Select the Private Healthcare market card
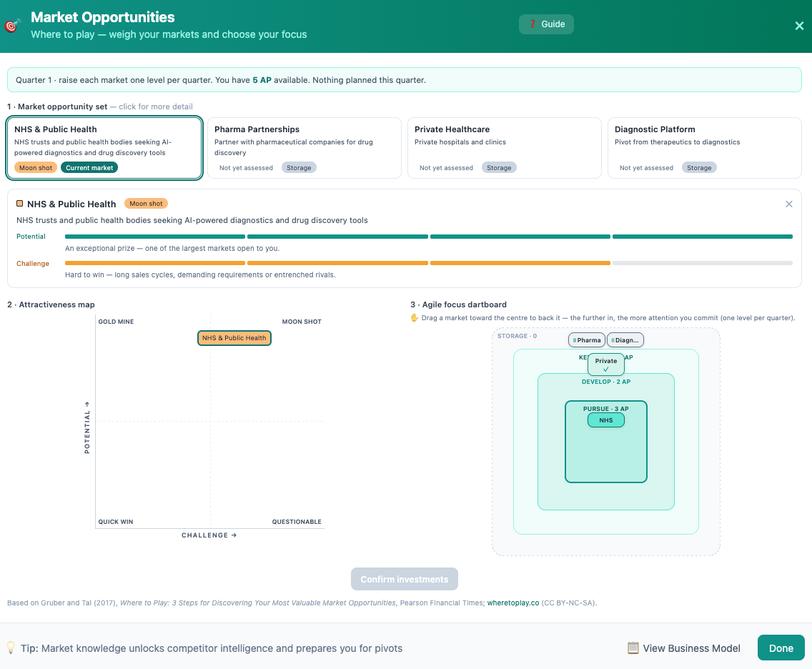Viewport: 812px width, 669px height. tap(505, 148)
